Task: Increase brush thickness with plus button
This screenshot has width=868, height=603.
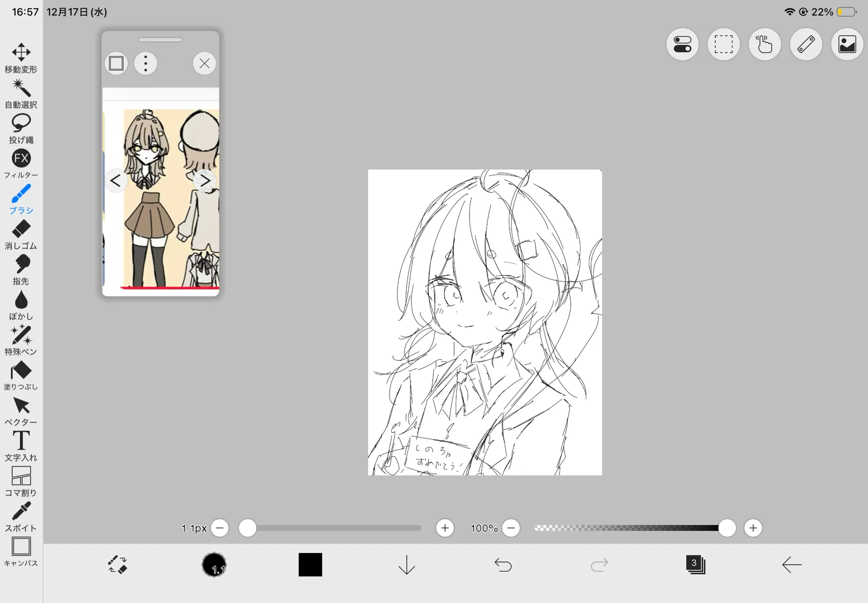Action: [445, 528]
